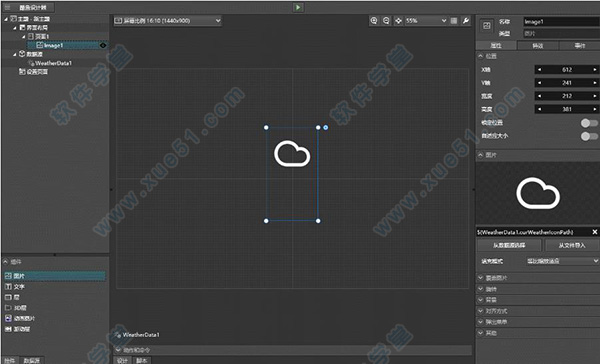Click the select-from-data-source button

509,245
